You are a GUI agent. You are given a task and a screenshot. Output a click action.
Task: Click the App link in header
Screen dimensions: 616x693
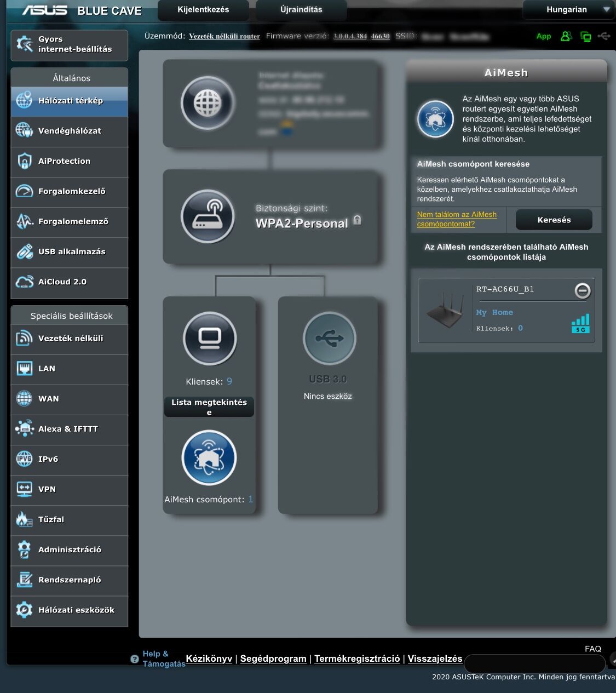(x=544, y=36)
